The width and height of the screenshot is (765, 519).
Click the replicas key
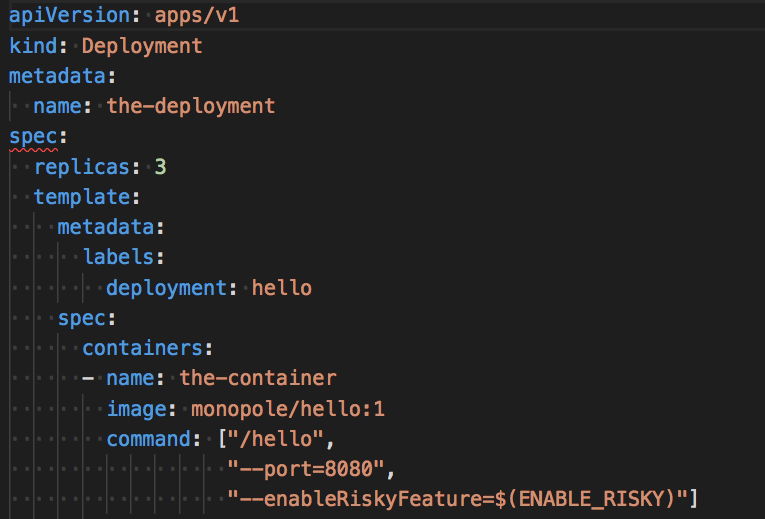tap(81, 167)
